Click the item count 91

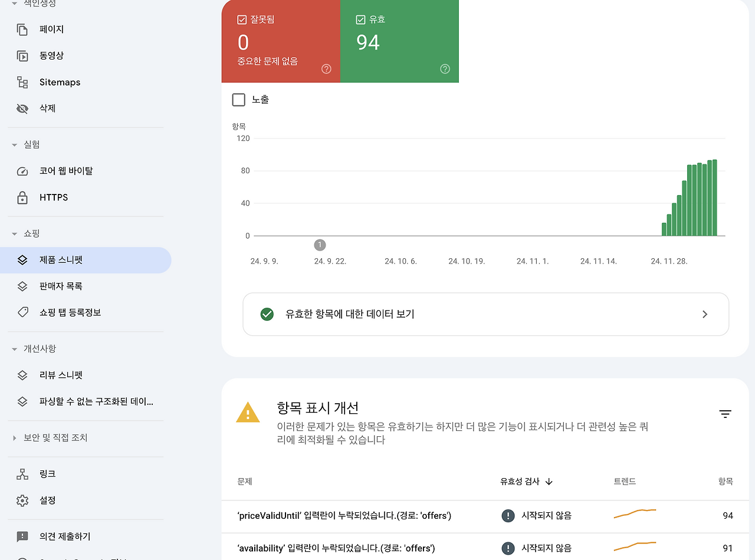coord(728,548)
